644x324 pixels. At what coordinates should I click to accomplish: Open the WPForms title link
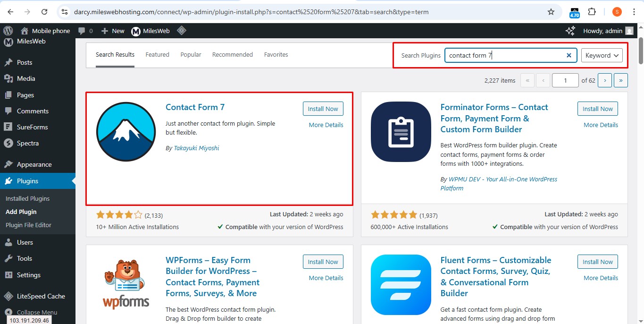tap(212, 276)
